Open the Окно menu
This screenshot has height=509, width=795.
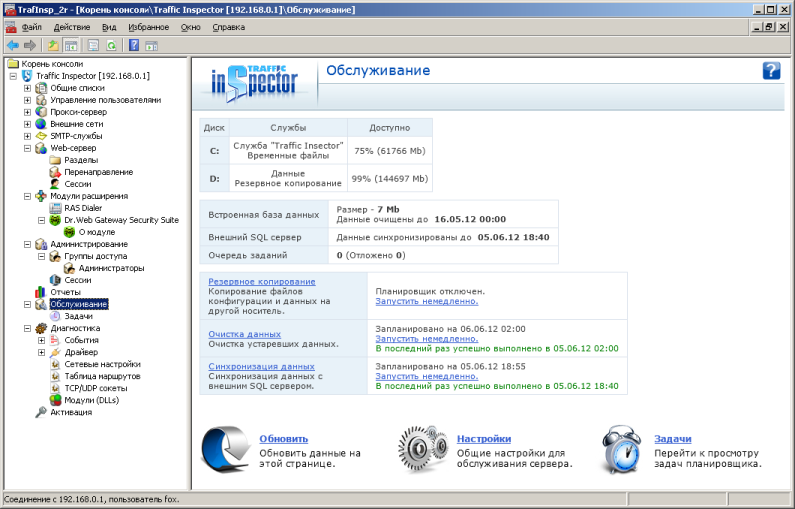(191, 27)
